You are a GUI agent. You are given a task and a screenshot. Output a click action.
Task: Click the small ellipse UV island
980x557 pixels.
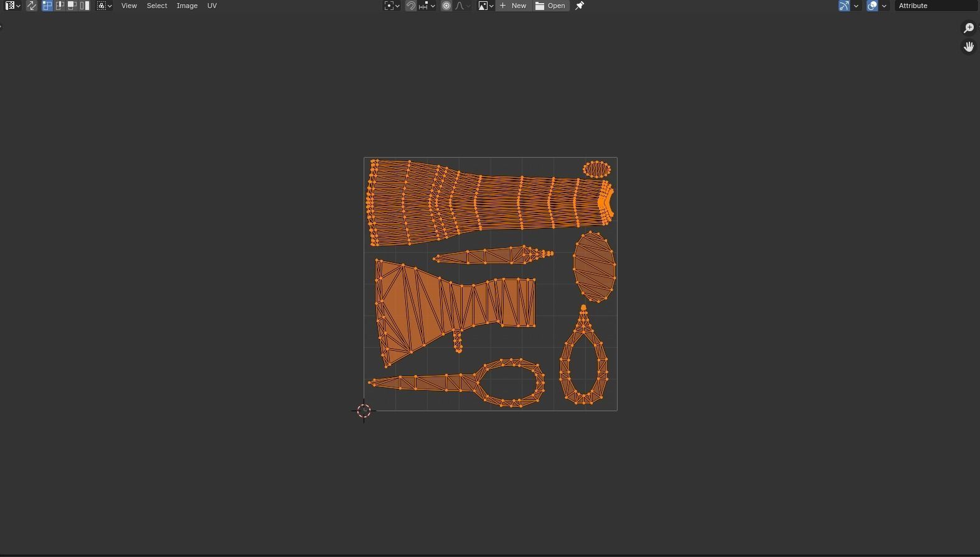click(x=597, y=169)
